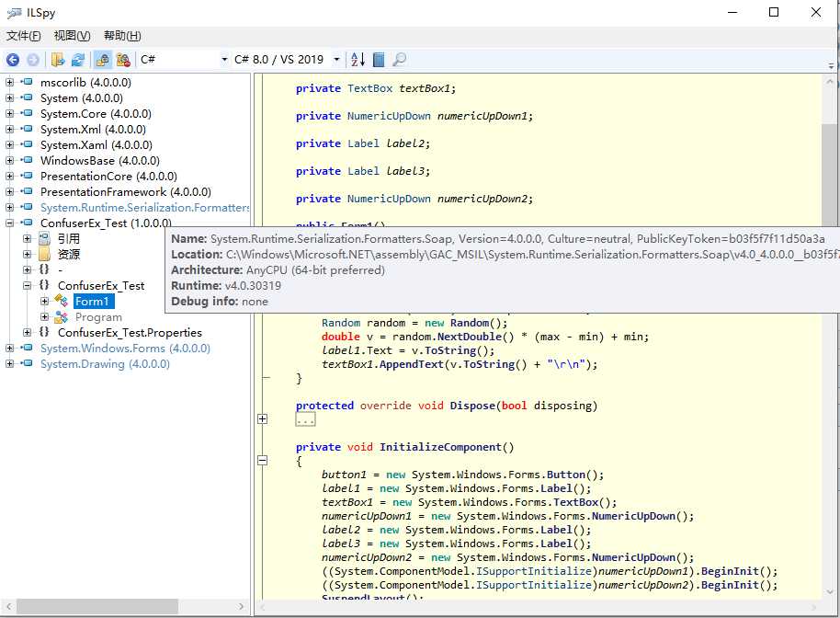Click the ConfuserEx_Test.Properties braces icon

(x=44, y=332)
